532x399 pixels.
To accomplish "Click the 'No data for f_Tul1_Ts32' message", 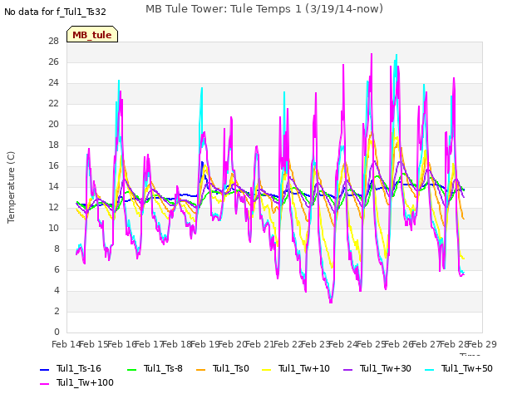I will click(x=55, y=12).
